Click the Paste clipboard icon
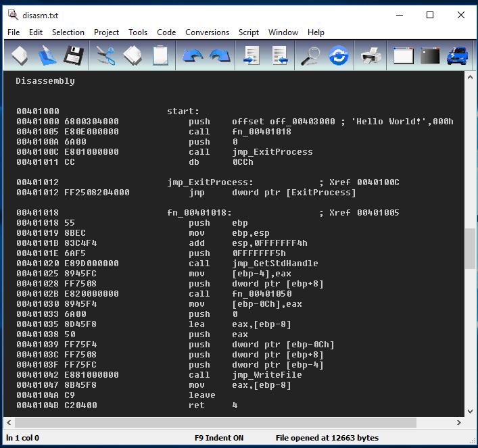Image resolution: width=478 pixels, height=448 pixels. (x=160, y=56)
